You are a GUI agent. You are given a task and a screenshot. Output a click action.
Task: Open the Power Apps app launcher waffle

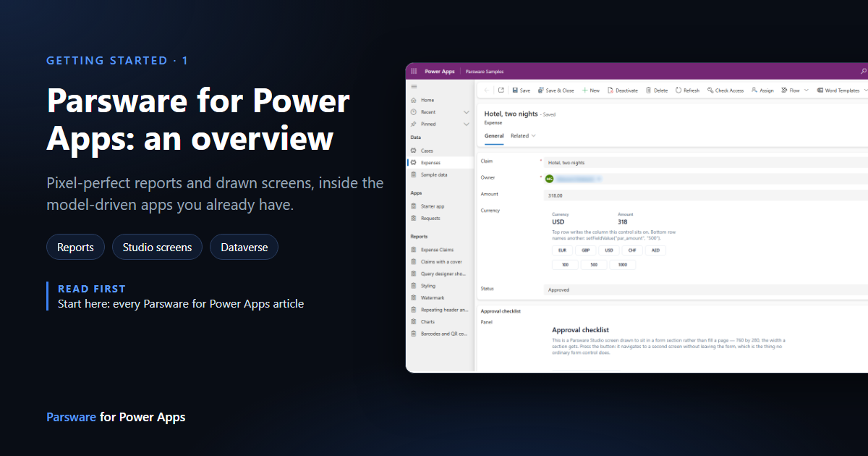tap(414, 72)
